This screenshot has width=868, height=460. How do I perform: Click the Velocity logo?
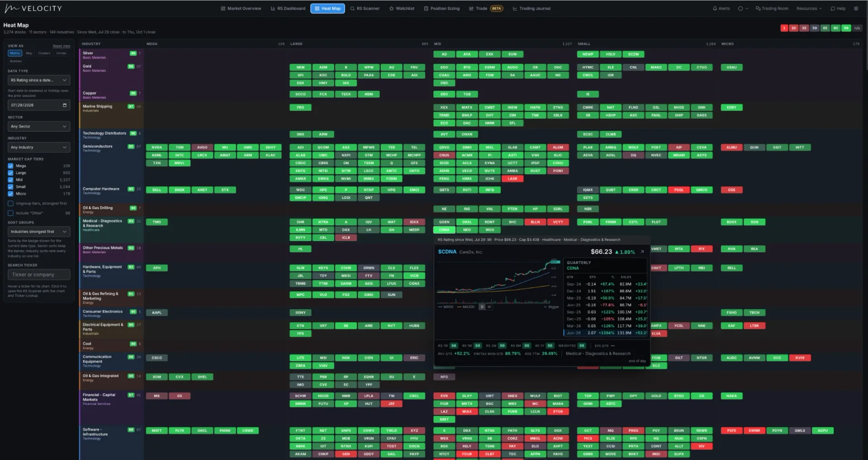click(33, 9)
